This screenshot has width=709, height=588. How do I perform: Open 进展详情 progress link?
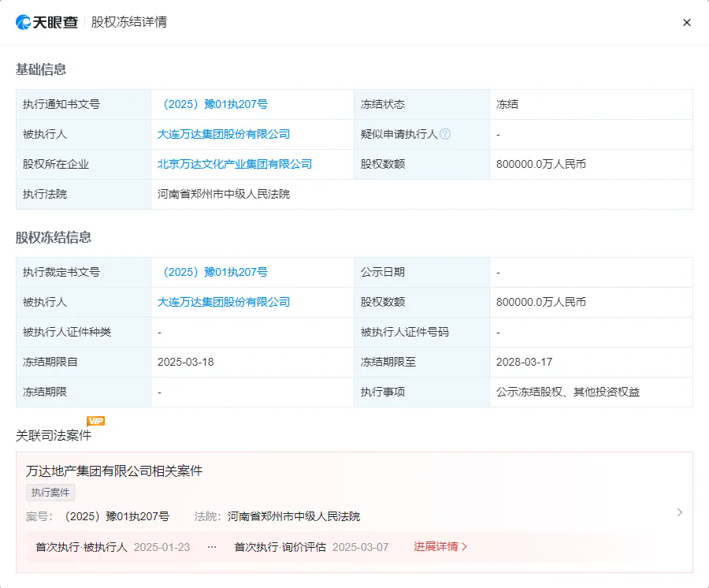click(x=437, y=546)
